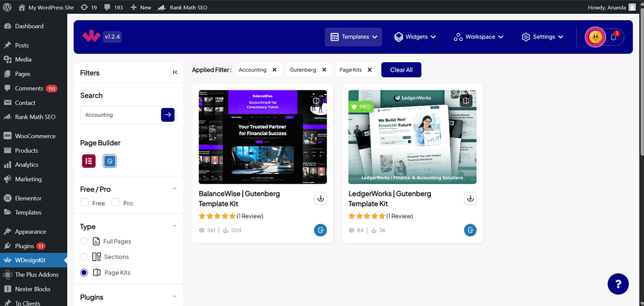This screenshot has height=306, width=644.
Task: Remove the Accounting applied filter
Action: pyautogui.click(x=274, y=70)
